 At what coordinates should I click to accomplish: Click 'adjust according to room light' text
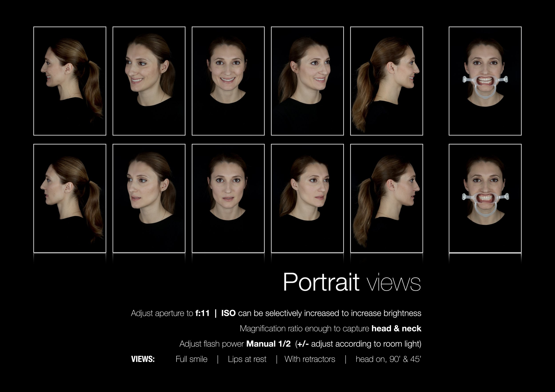click(365, 344)
